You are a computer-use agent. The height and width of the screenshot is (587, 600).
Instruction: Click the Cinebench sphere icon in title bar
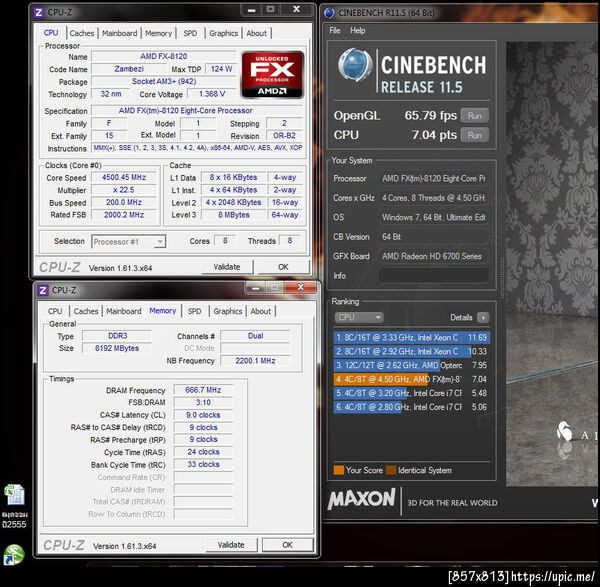click(x=329, y=13)
